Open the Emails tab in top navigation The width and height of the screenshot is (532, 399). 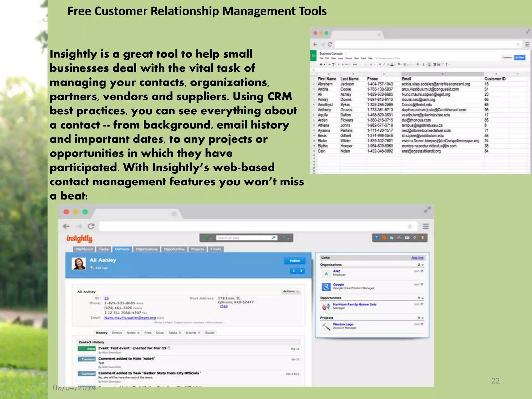coord(216,249)
